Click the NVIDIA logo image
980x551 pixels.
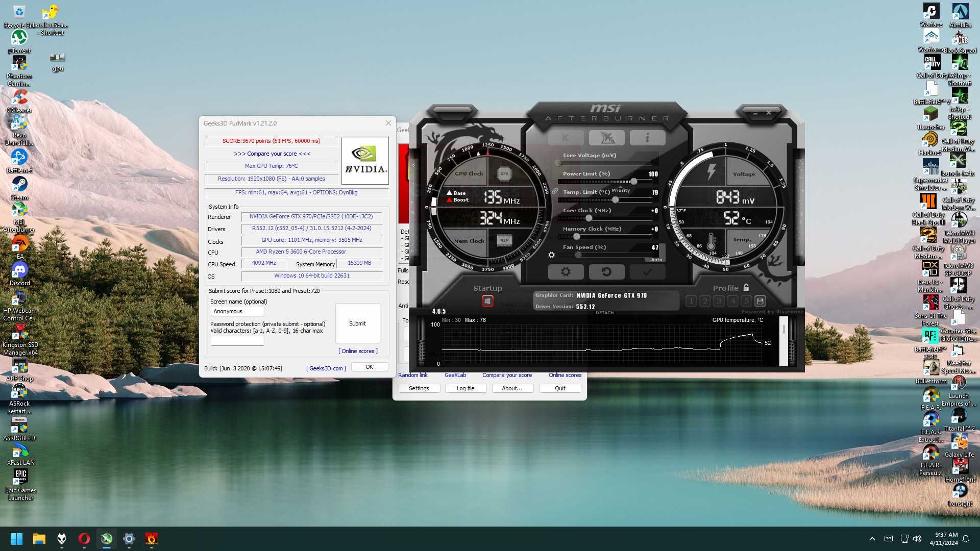click(365, 161)
